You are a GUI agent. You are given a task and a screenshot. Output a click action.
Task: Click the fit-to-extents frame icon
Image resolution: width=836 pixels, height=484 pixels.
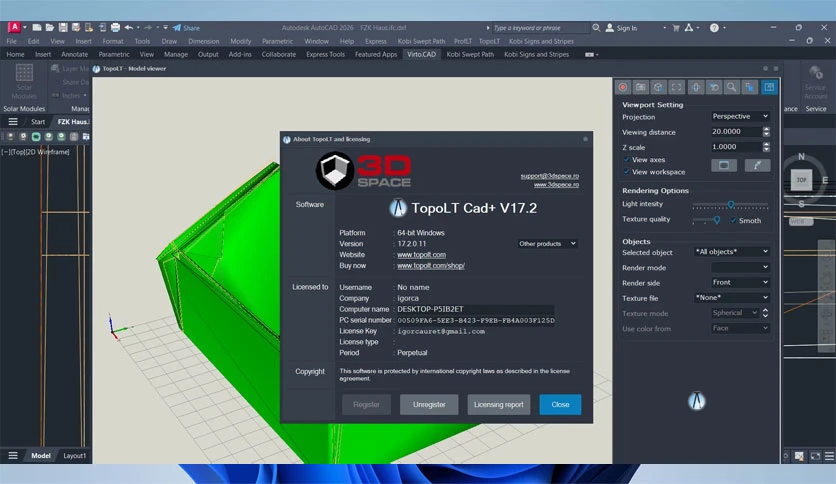click(x=677, y=87)
